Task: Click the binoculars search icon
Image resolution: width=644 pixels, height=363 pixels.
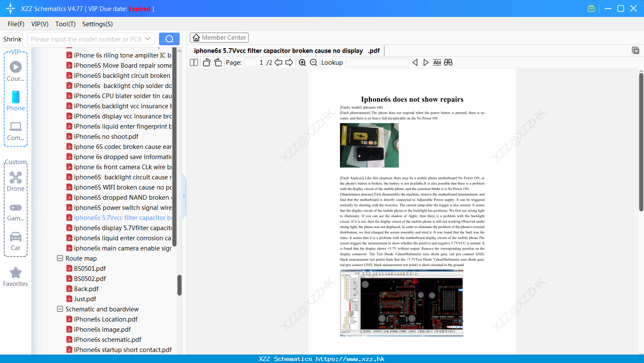Action: click(x=448, y=63)
